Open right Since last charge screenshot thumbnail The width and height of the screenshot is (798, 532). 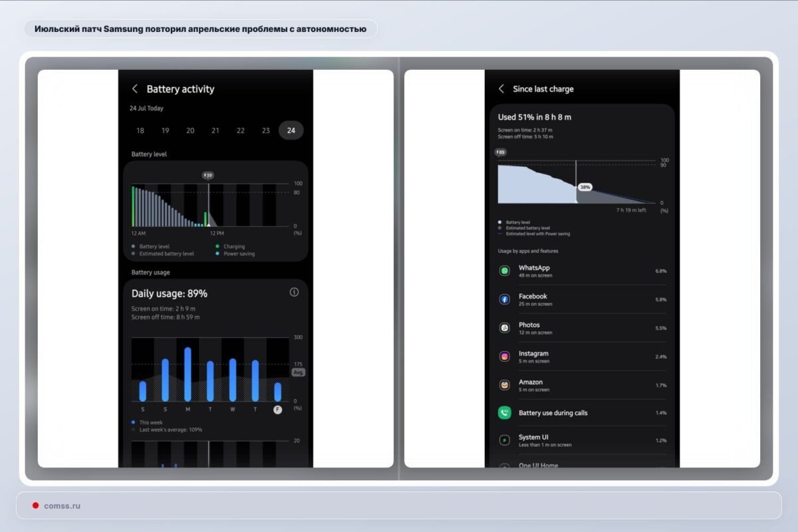[x=582, y=269]
